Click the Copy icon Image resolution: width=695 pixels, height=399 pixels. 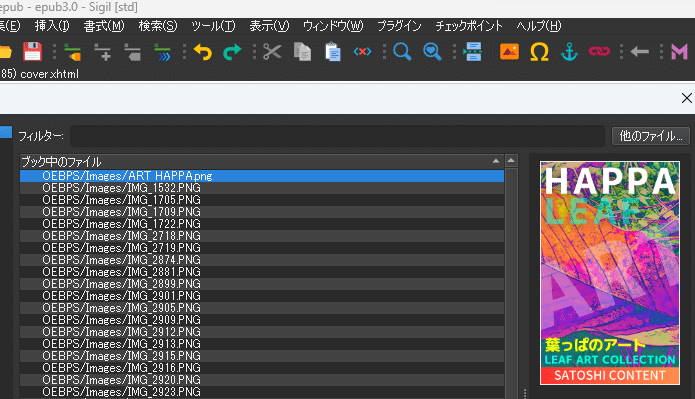pos(302,52)
